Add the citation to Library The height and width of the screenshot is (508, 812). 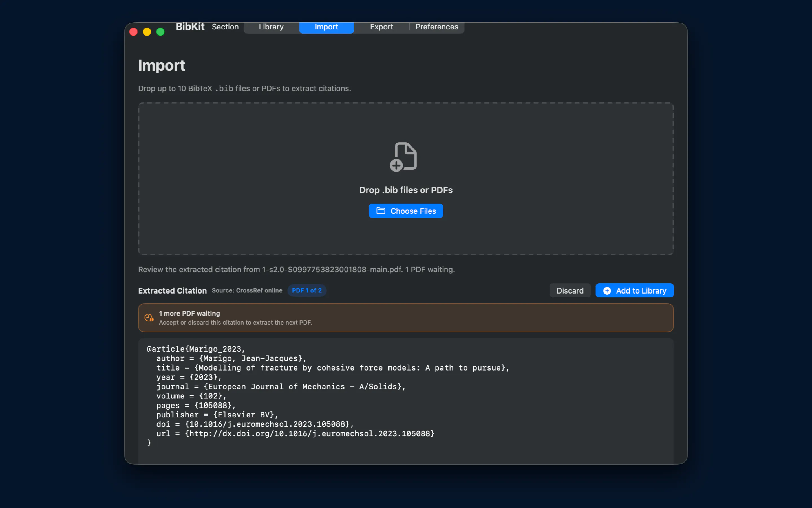pyautogui.click(x=634, y=291)
